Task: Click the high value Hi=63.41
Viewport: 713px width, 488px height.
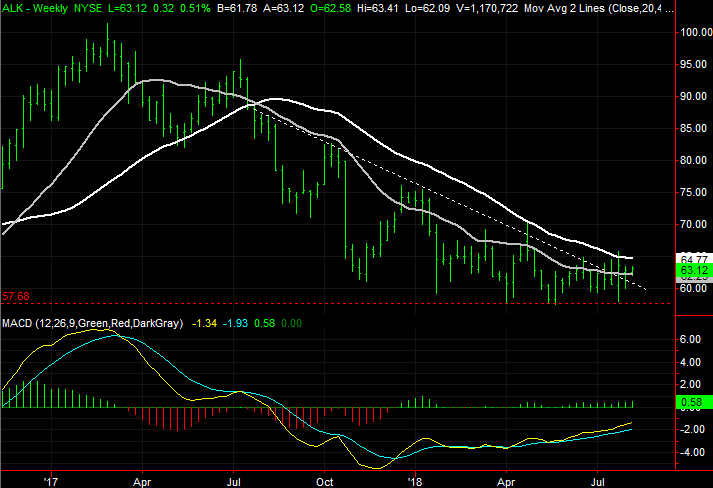Action: coord(378,8)
